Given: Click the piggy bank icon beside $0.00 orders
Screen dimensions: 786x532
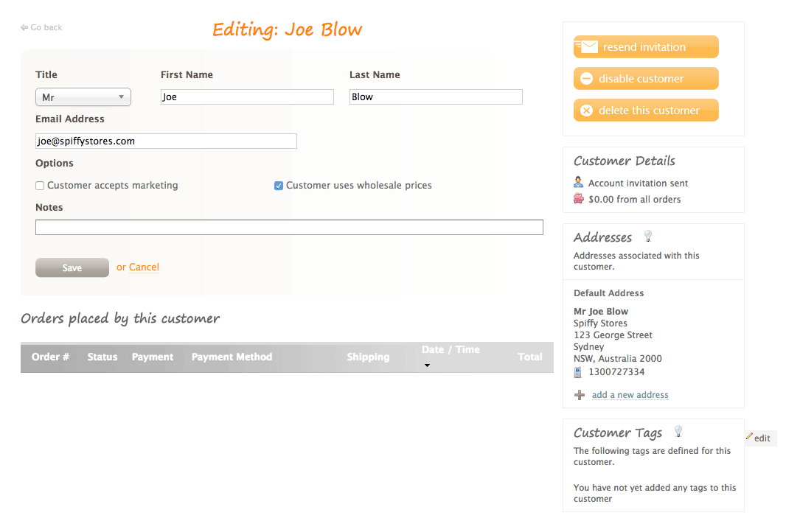Looking at the screenshot, I should (x=579, y=198).
